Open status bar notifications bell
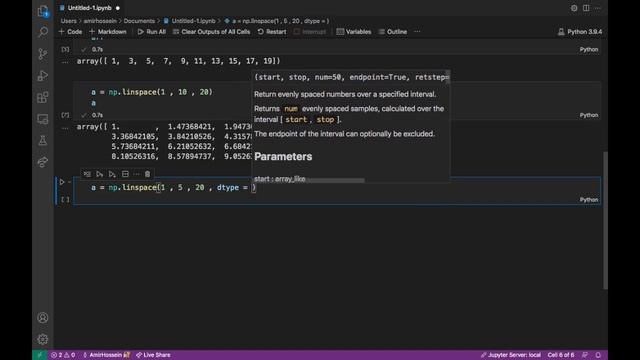 [598, 355]
